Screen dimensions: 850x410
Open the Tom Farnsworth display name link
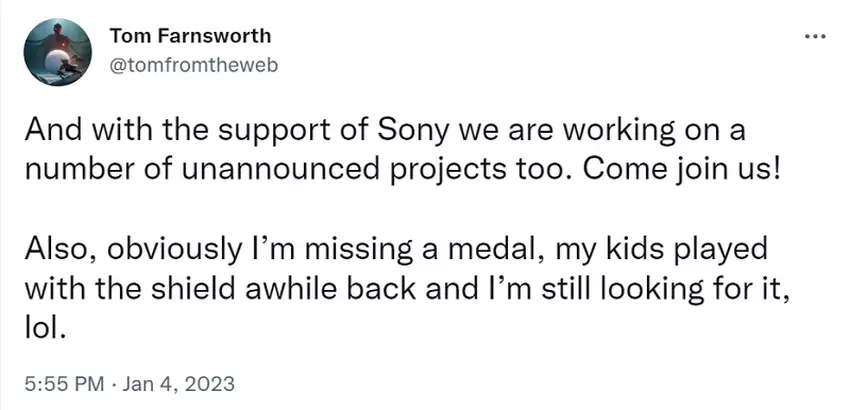click(x=190, y=37)
